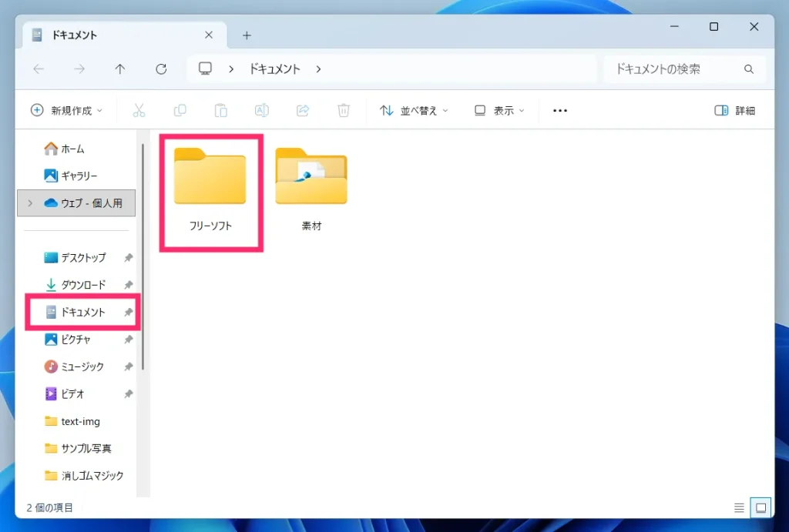
Task: Go forward with the right arrow
Action: [79, 69]
